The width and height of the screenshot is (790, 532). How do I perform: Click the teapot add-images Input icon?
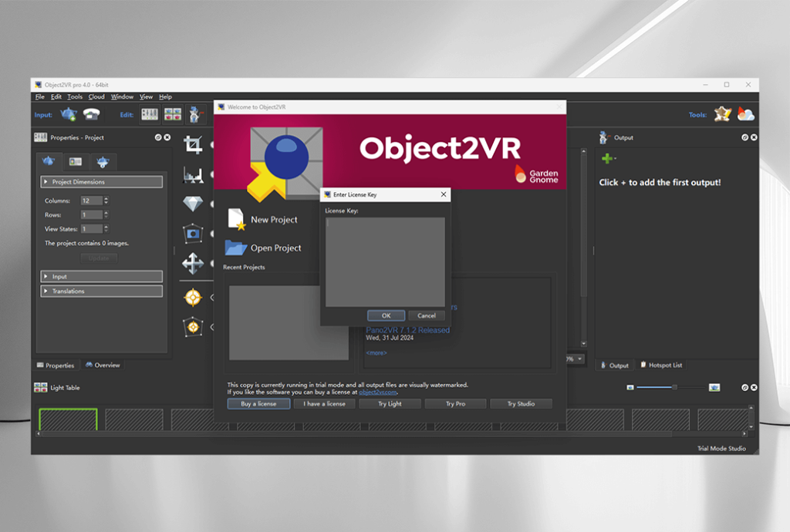[69, 114]
